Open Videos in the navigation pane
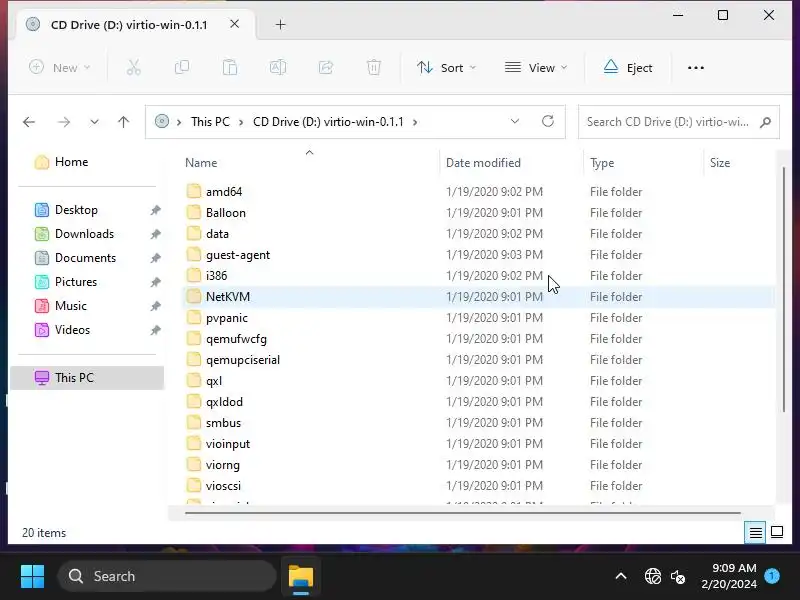The height and width of the screenshot is (600, 800). pyautogui.click(x=72, y=330)
